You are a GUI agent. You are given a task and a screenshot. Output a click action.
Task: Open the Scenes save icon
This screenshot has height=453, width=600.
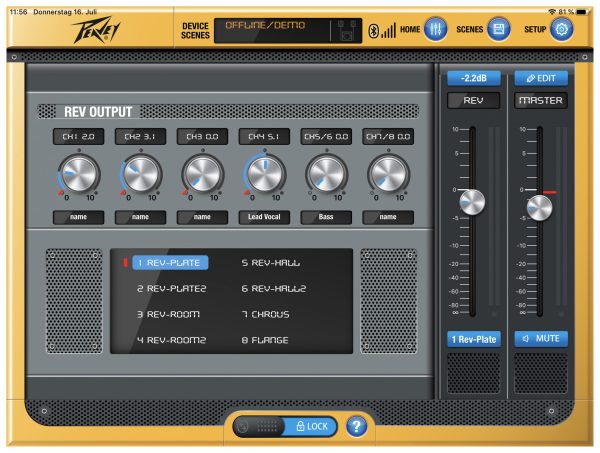(499, 29)
